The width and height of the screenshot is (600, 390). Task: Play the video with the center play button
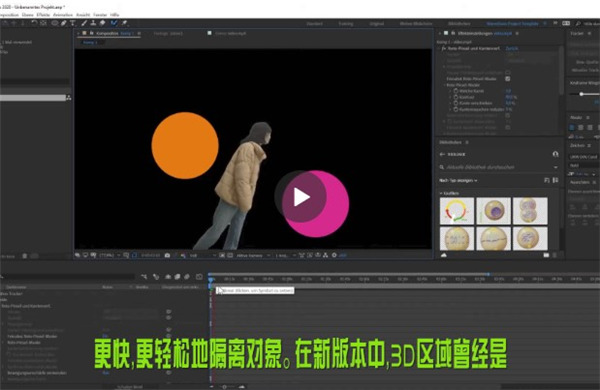click(300, 197)
